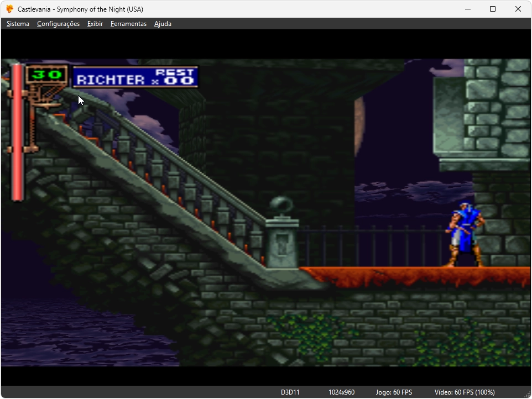
Task: Click the window title text Castlevania
Action: [x=80, y=9]
